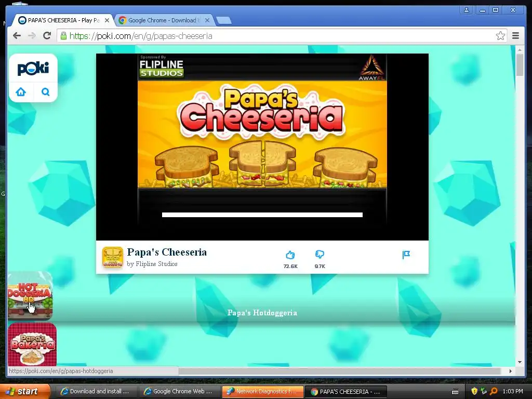Click the horizontal scrollbar thumb
Screen dimensions: 532x399
pyautogui.click(x=339, y=371)
